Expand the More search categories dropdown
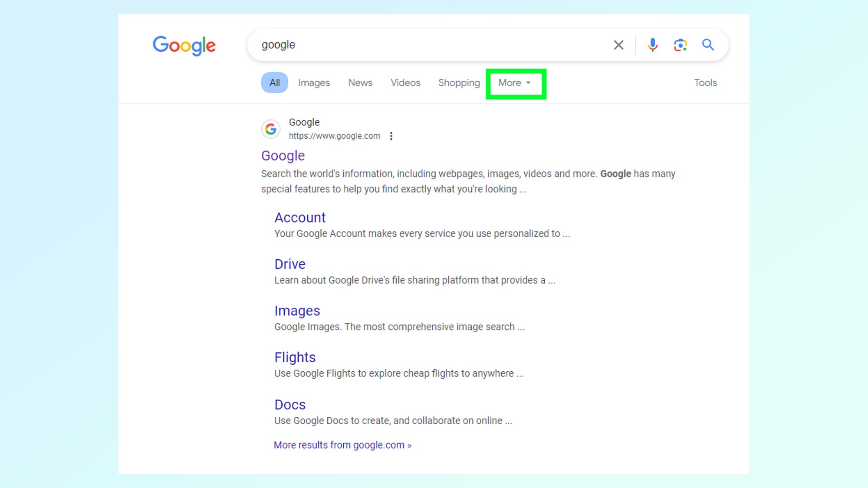This screenshot has height=488, width=868. [x=510, y=82]
